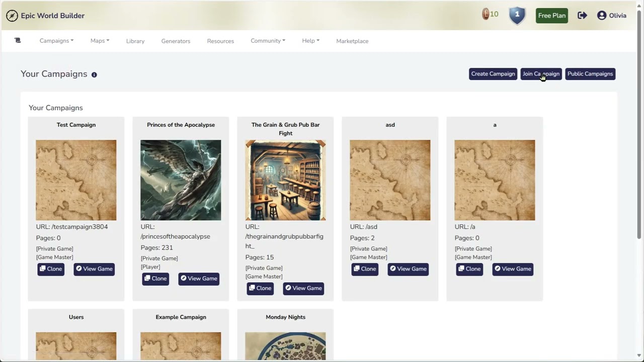Click the Pages: 231 text
The width and height of the screenshot is (644, 362).
click(x=156, y=247)
